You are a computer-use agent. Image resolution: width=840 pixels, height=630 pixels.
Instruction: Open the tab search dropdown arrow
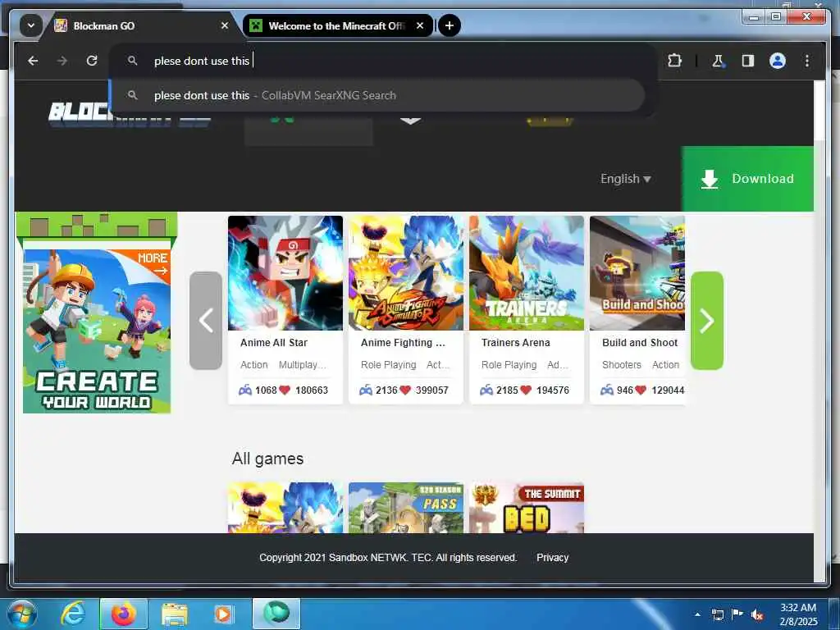click(31, 25)
